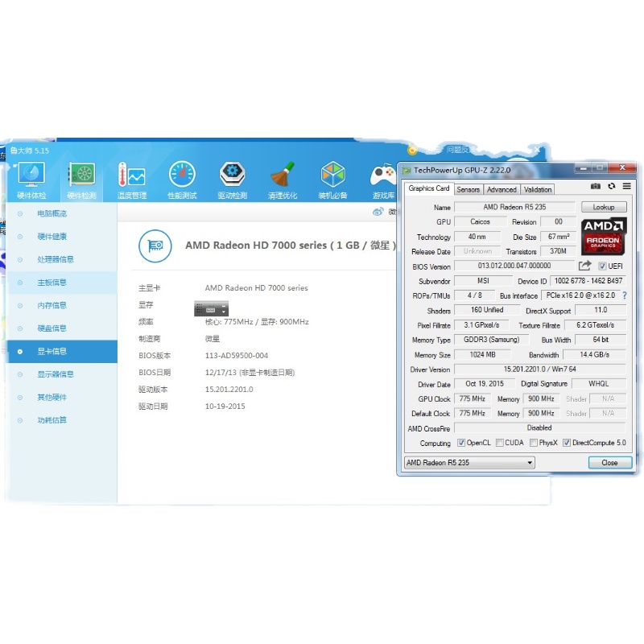Select 主板信息 sidebar item

(62, 283)
